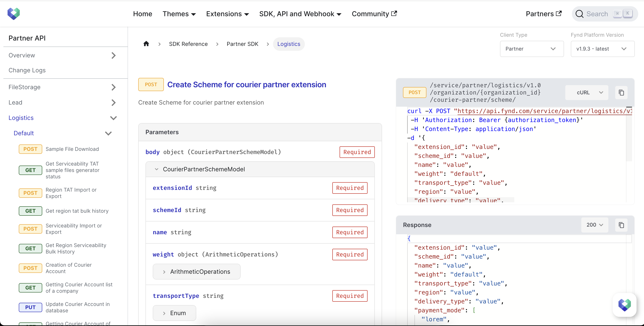The height and width of the screenshot is (326, 644).
Task: Click the Search input field
Action: 605,14
